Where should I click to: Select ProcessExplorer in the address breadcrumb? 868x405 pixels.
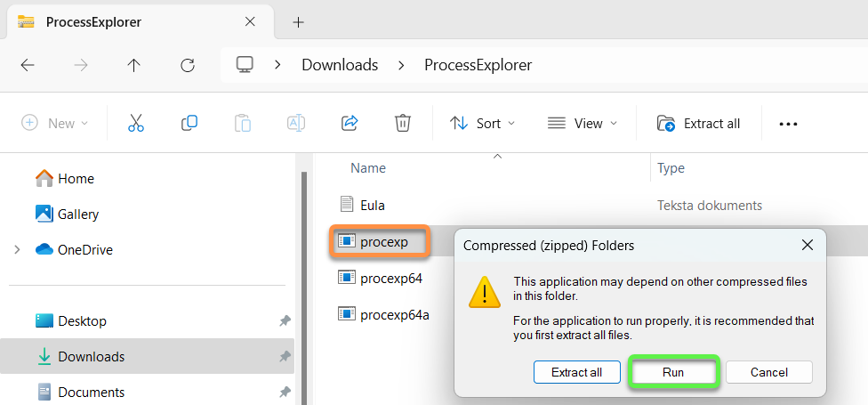478,65
